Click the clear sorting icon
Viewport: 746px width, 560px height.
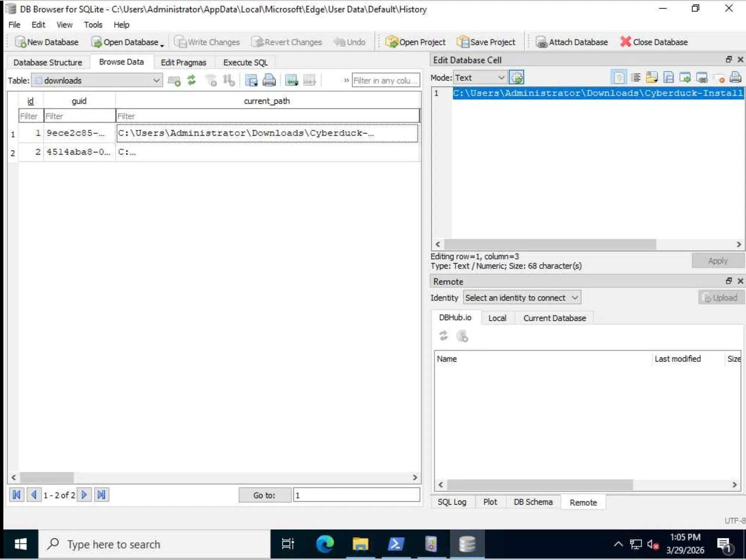click(229, 80)
